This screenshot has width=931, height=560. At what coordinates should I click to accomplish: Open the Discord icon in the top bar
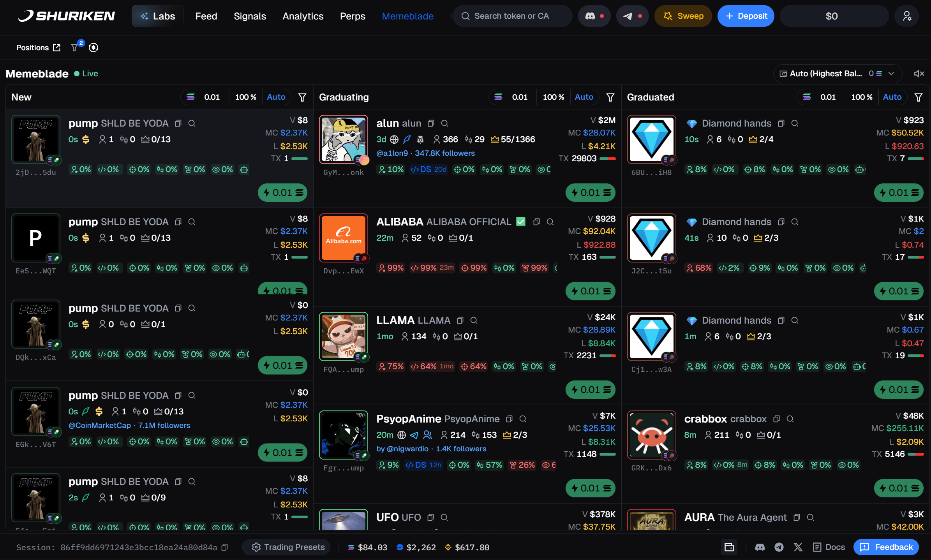click(594, 16)
